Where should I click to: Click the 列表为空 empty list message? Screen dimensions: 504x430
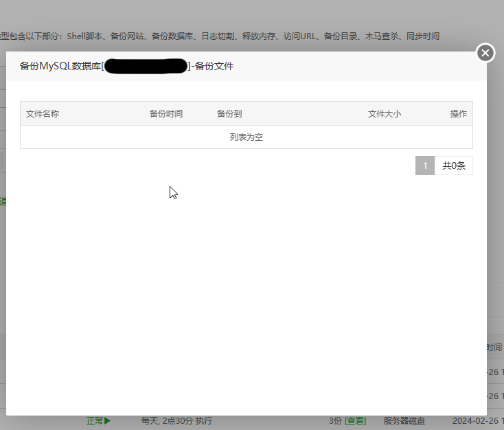pos(247,137)
